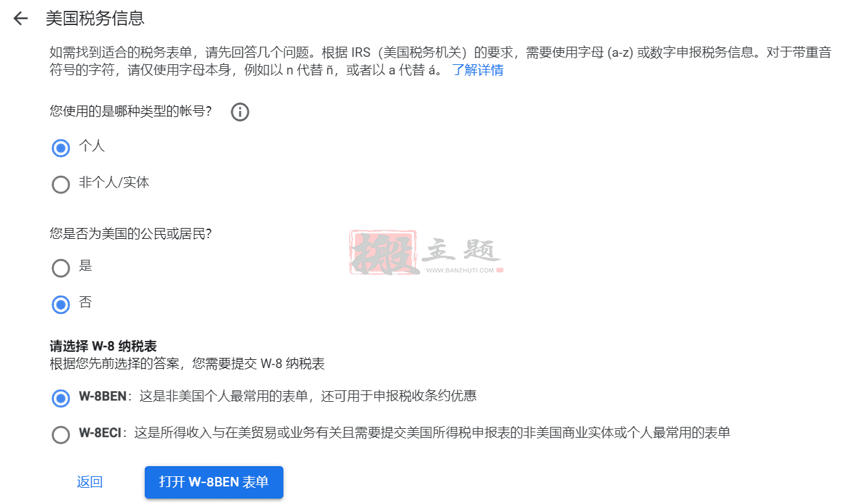Click the W-8ECI description text about 非美国商业实体
Image resolution: width=857 pixels, height=504 pixels.
(432, 432)
